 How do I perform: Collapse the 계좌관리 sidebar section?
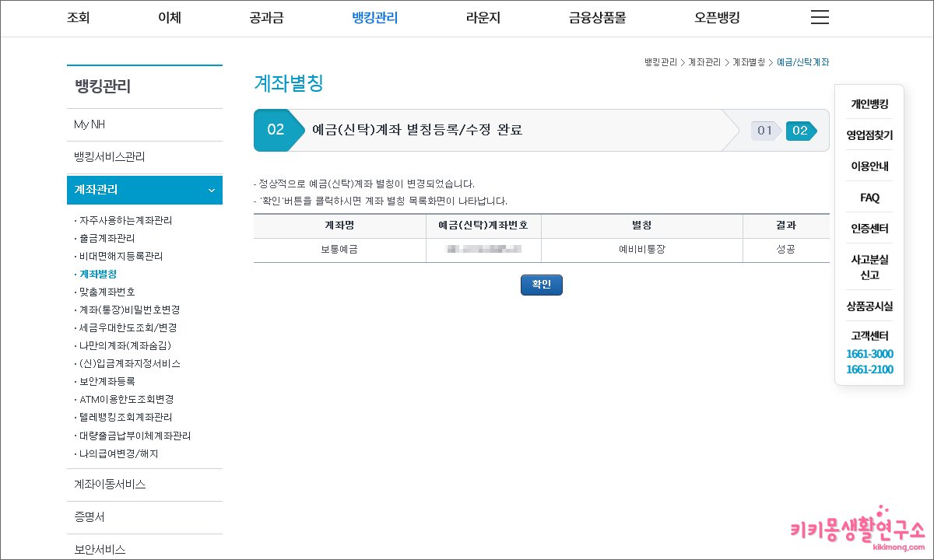tap(145, 190)
